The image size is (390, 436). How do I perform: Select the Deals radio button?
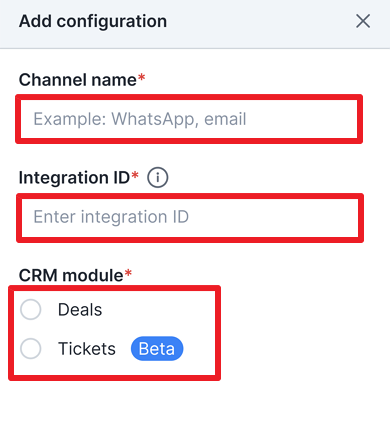click(x=31, y=309)
